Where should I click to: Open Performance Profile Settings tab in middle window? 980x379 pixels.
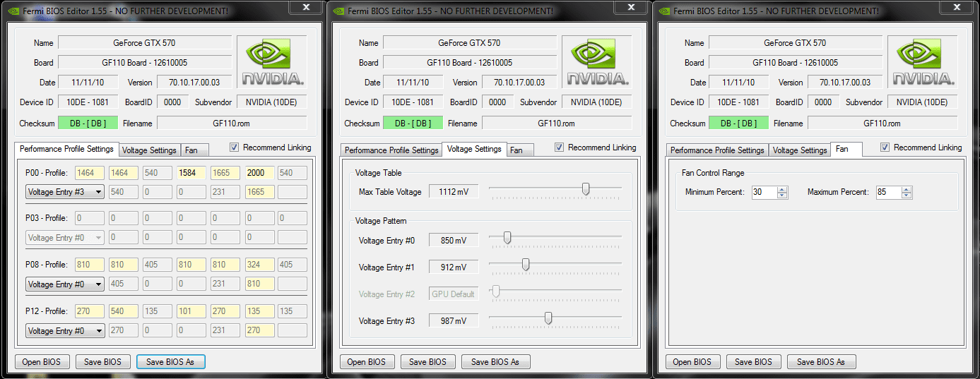pos(391,150)
